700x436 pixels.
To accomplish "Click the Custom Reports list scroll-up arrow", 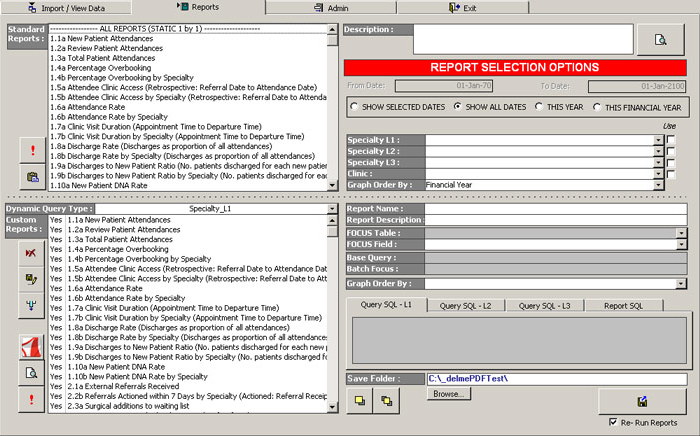I will point(332,220).
